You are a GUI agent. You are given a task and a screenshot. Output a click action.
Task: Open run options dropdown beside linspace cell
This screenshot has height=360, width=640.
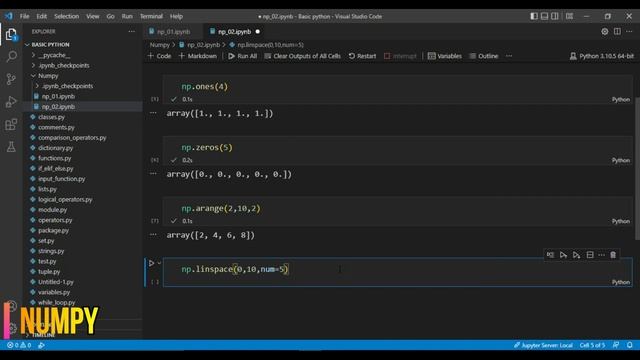point(160,263)
